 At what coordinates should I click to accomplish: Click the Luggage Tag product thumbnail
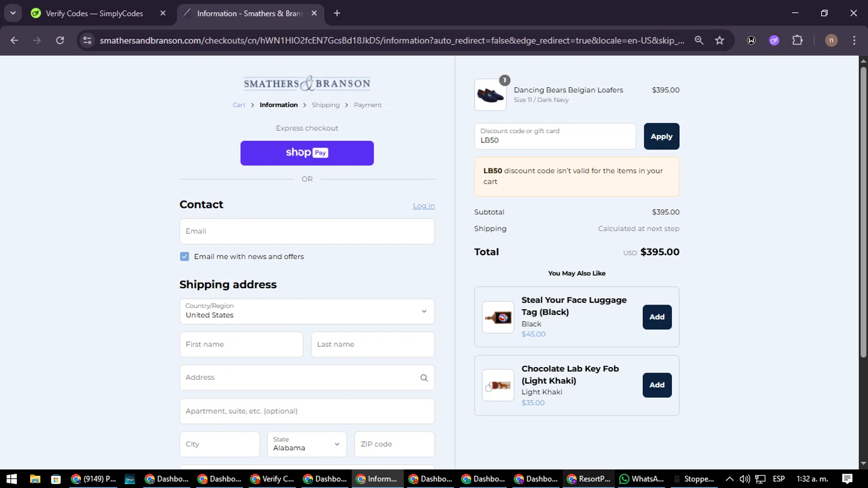[498, 317]
